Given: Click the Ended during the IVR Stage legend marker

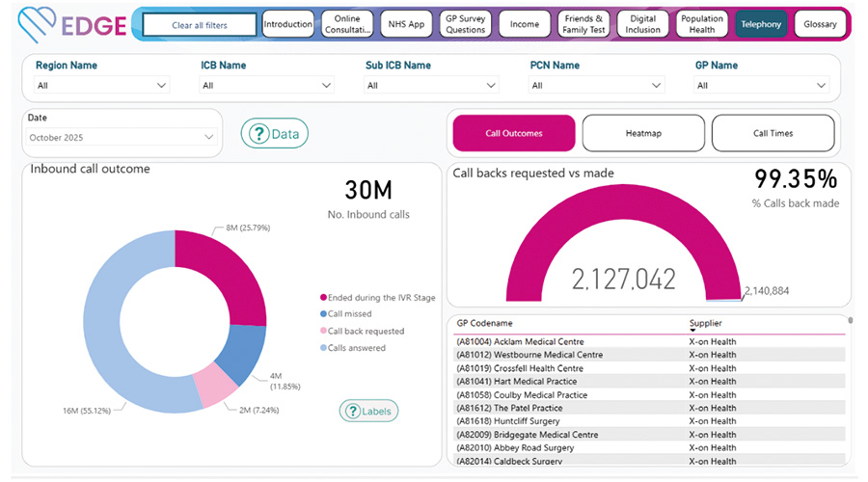Looking at the screenshot, I should tap(322, 298).
